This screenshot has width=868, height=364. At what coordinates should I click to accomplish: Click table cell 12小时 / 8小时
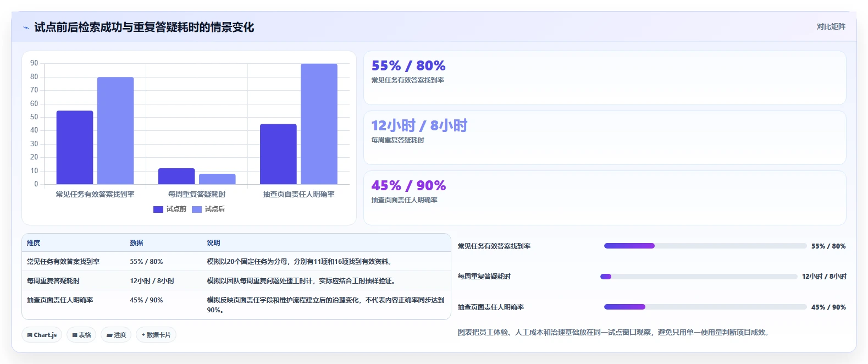pos(152,281)
